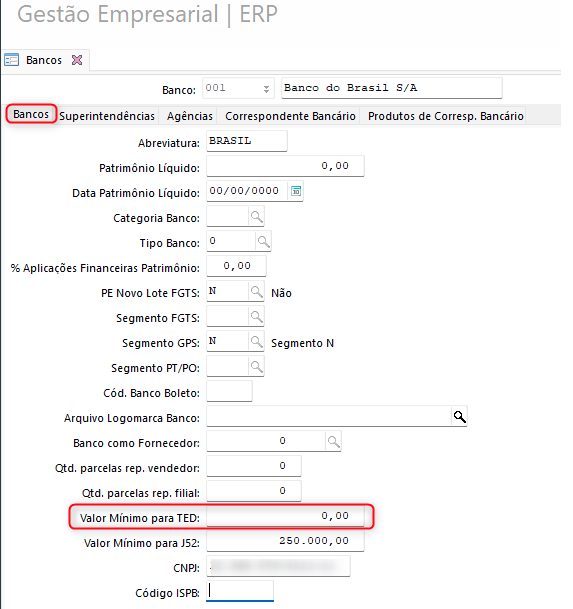
Task: Focus the Código ISPB input box
Action: pyautogui.click(x=240, y=591)
